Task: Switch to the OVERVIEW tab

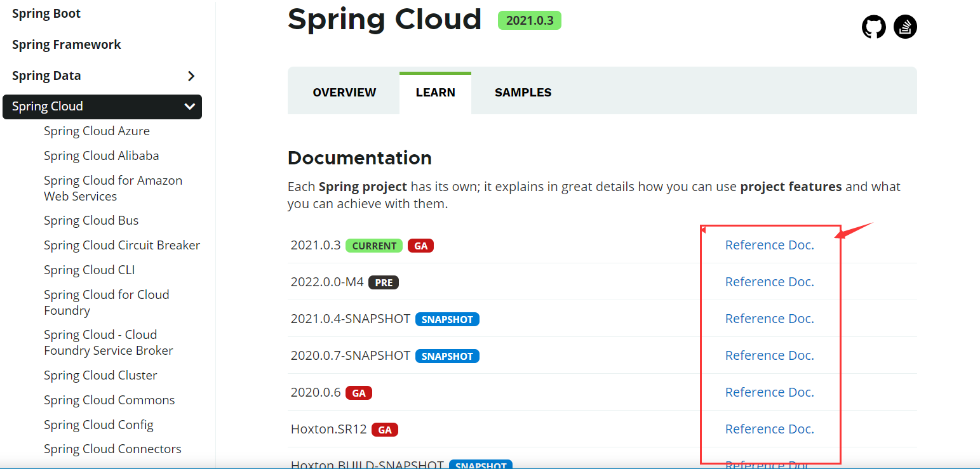Action: click(x=344, y=93)
